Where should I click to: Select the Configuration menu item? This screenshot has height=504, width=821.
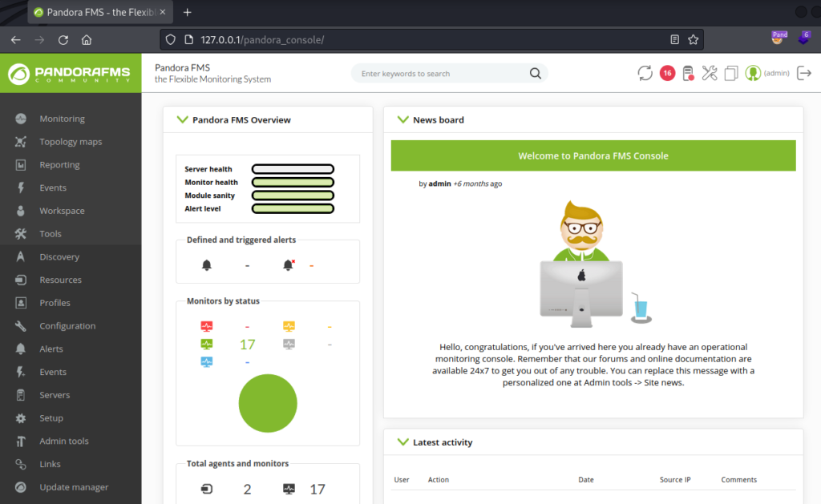67,326
